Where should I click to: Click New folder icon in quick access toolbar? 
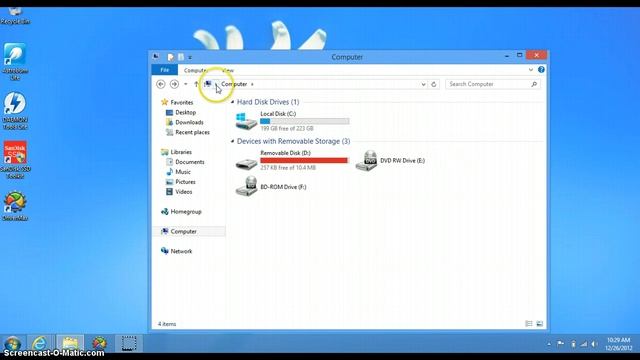(x=181, y=57)
